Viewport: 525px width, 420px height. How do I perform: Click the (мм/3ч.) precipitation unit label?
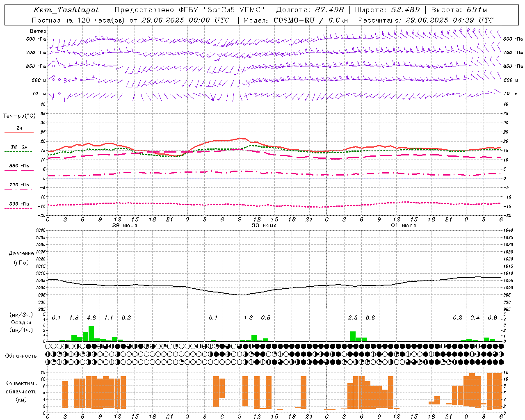tap(21, 315)
